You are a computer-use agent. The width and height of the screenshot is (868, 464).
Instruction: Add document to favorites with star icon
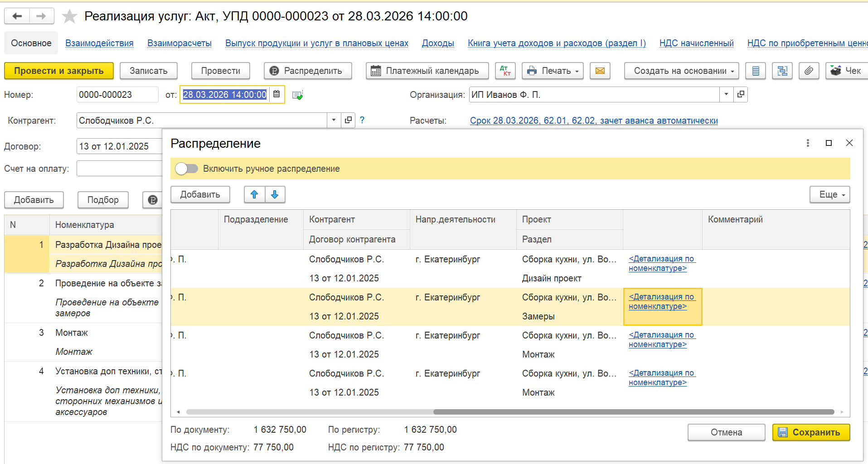pyautogui.click(x=69, y=16)
